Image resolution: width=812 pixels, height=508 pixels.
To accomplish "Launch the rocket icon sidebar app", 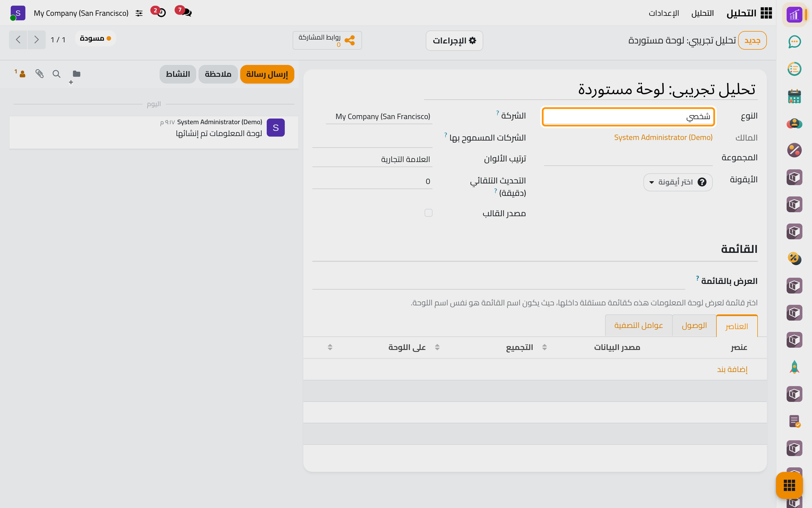I will click(794, 367).
